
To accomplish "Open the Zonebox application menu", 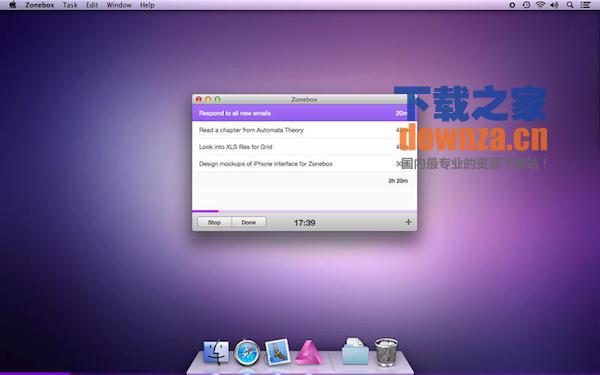I will 39,5.
